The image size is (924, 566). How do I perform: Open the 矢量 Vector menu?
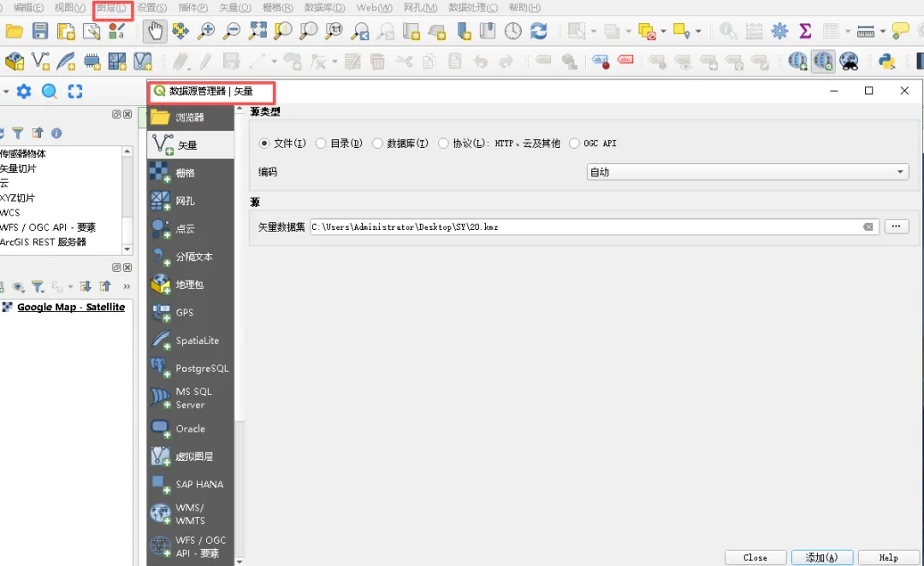[235, 8]
